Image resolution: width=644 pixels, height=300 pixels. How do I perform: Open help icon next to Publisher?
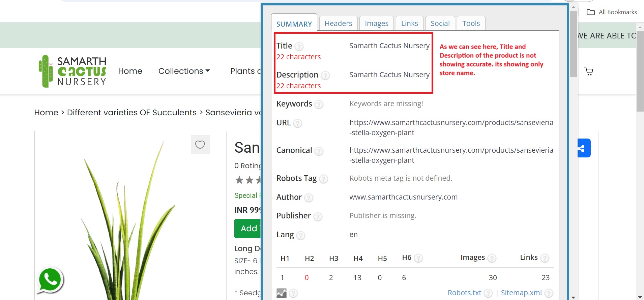(x=318, y=216)
